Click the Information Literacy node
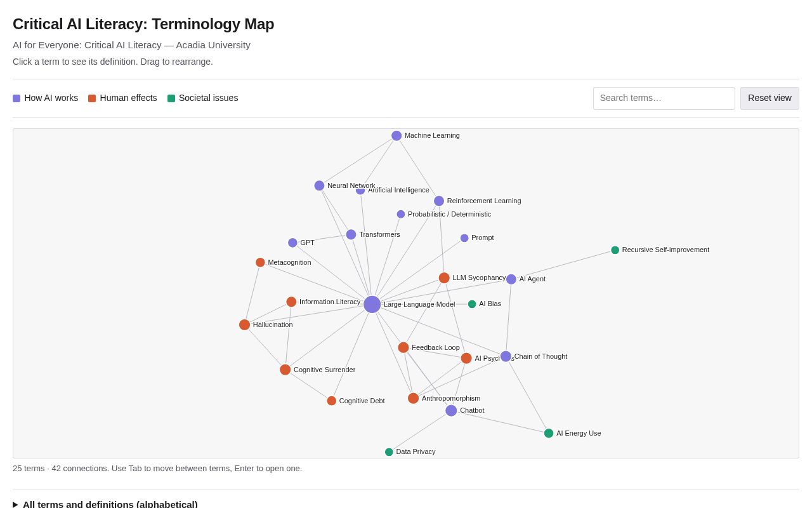Screen dimensions: 812x508 [291, 302]
